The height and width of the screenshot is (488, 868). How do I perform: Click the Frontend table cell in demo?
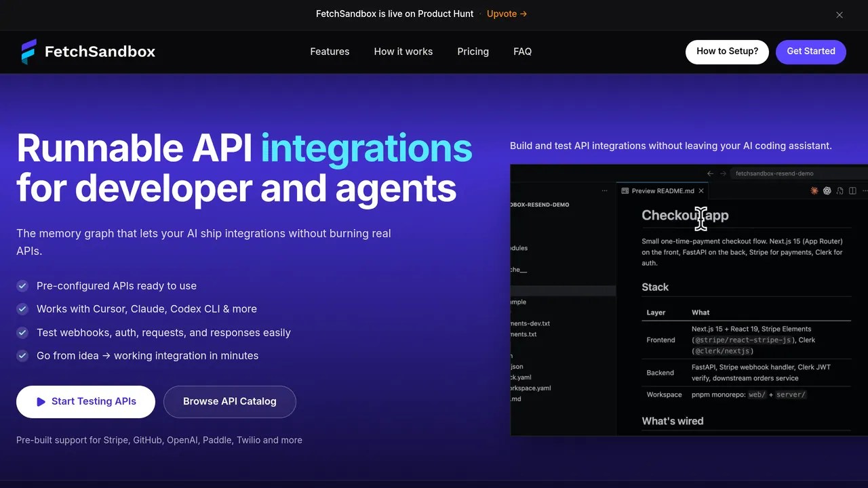(660, 340)
